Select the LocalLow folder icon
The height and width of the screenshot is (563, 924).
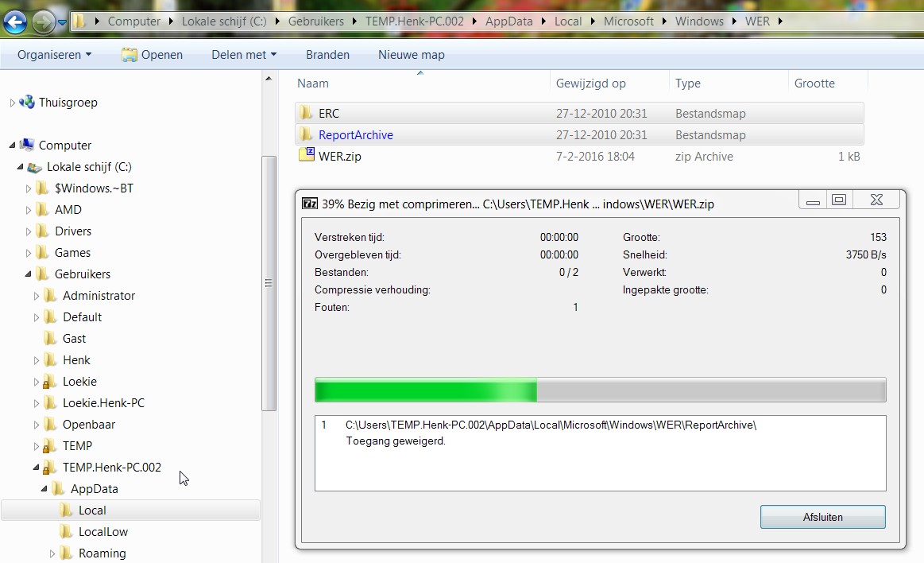click(67, 532)
